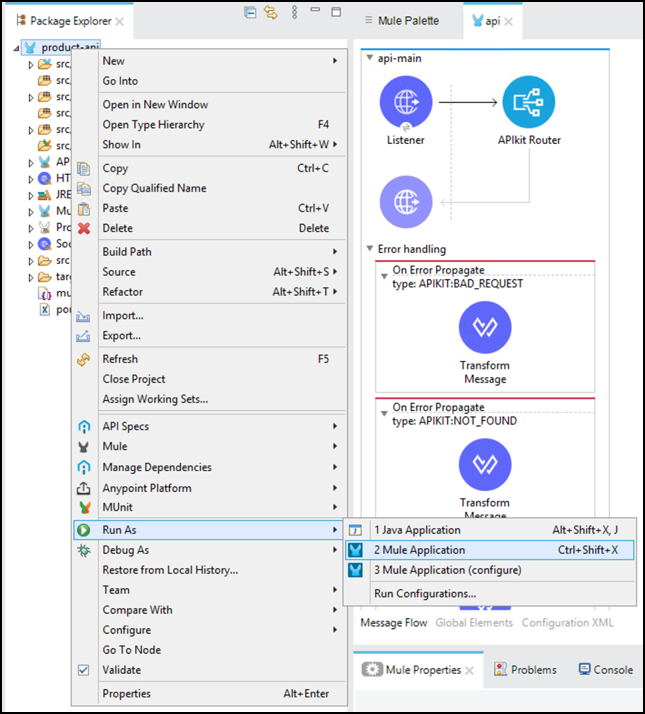Switch to the Mule Palette tab
645x714 pixels.
[x=402, y=20]
